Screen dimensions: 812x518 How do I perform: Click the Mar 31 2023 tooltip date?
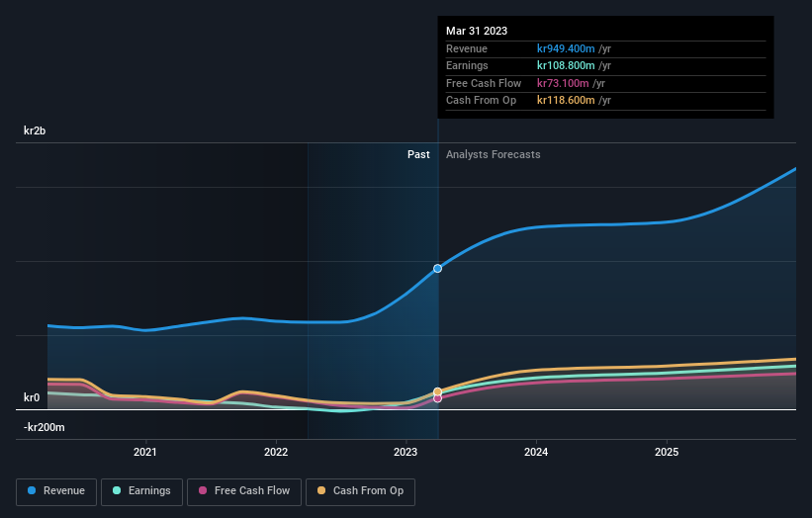(x=477, y=31)
